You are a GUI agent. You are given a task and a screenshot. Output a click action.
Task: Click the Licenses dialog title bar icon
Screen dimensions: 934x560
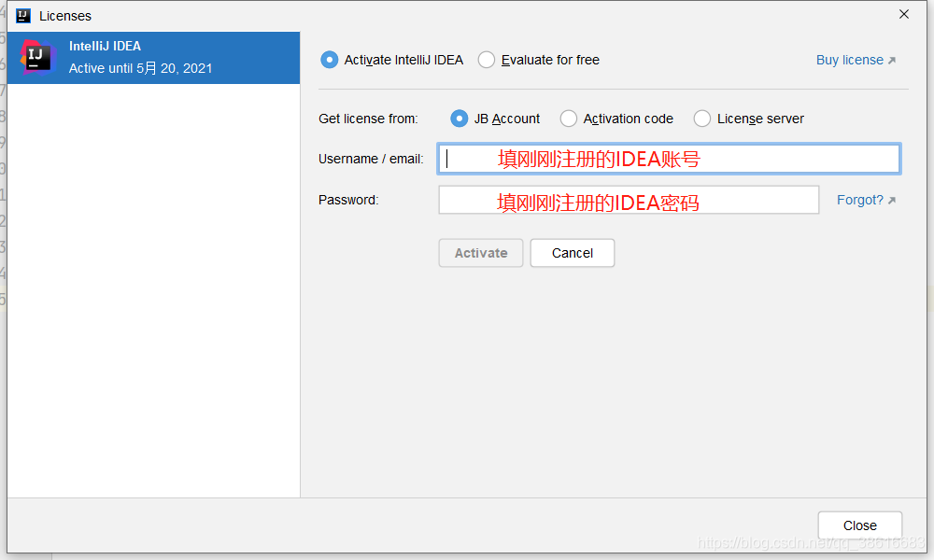23,16
